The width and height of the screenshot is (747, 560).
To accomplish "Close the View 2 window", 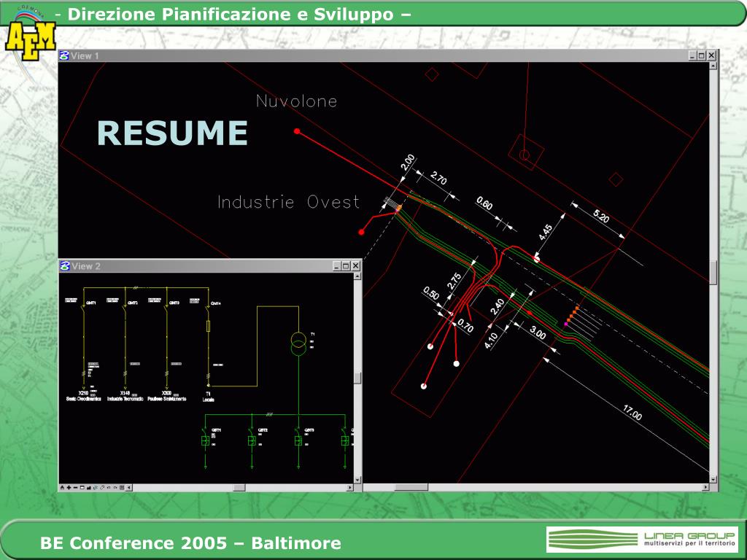I will [x=355, y=266].
